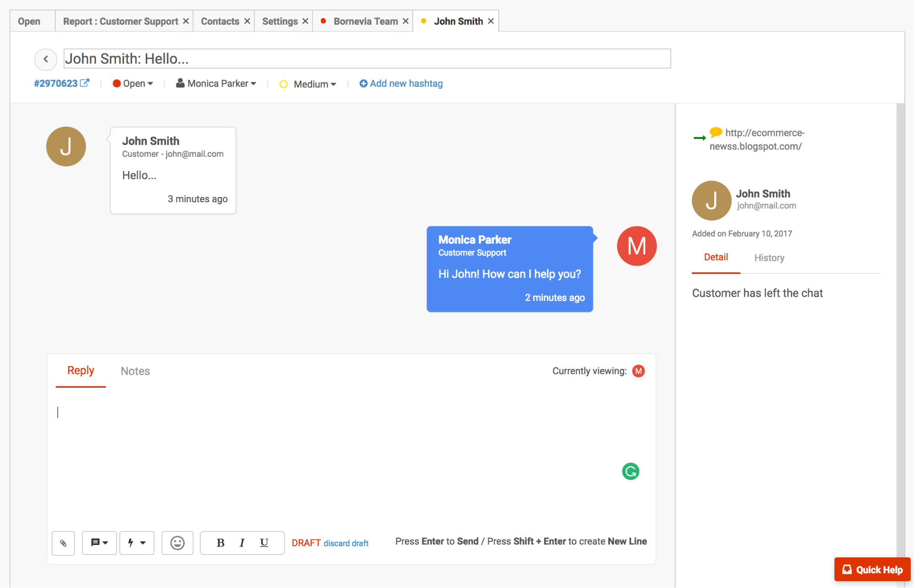The height and width of the screenshot is (588, 914).
Task: Click the discard draft link
Action: (x=346, y=543)
